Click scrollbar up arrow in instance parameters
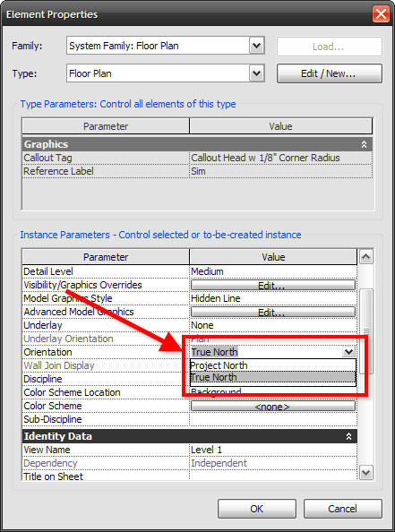Image resolution: width=395 pixels, height=532 pixels. 365,257
